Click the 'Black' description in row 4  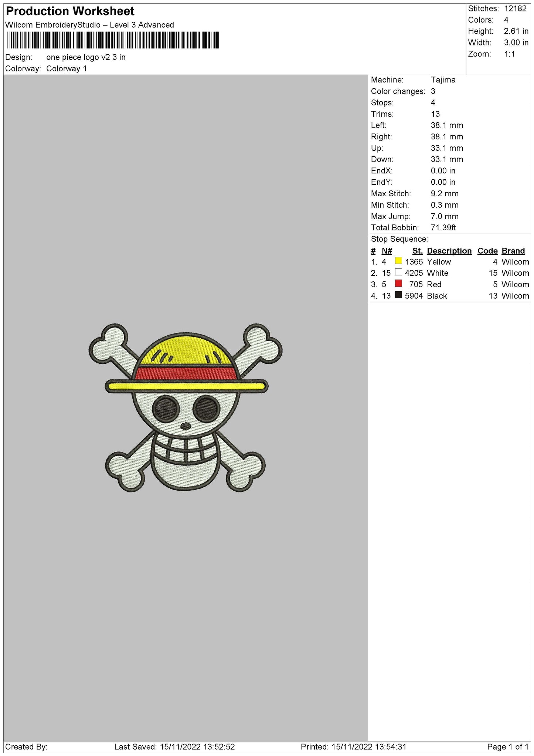click(x=437, y=296)
